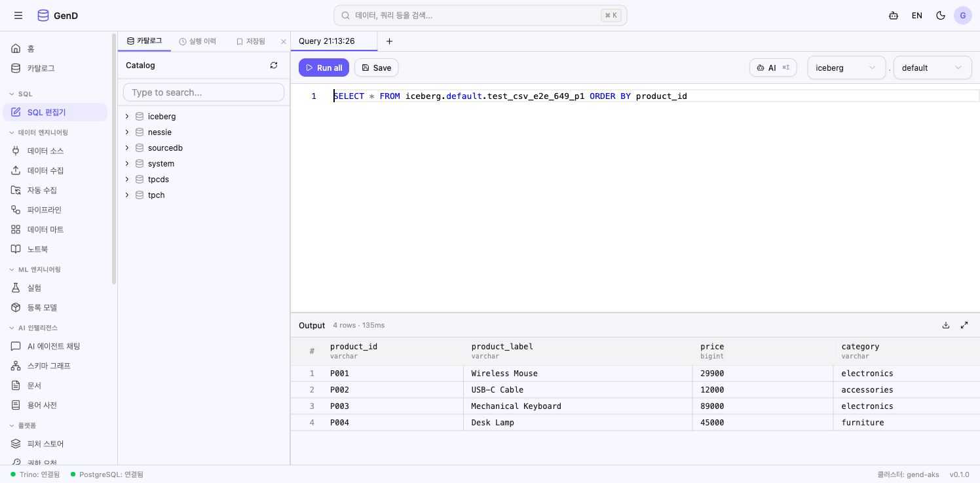
Task: Open the iceberg catalog dropdown
Action: pyautogui.click(x=846, y=68)
